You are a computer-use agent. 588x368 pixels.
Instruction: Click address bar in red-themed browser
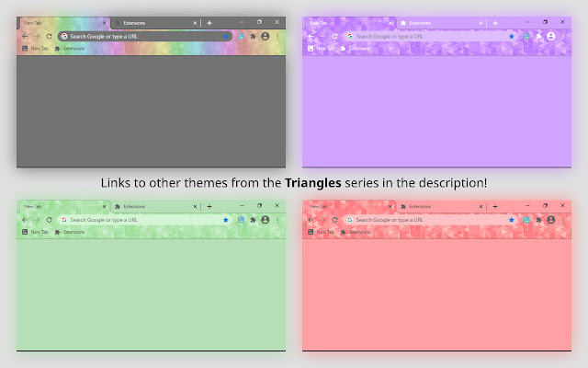[x=431, y=220]
